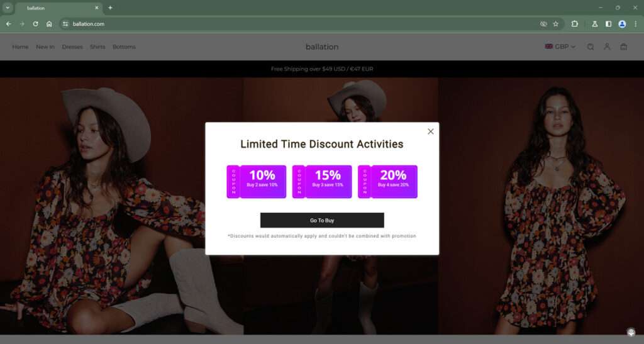Click the Go To Buy button
This screenshot has height=344, width=644.
(322, 220)
